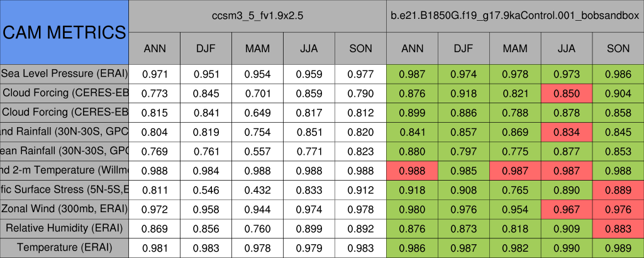Click the Zonal Wind (300mb, ERAI) row label
The width and height of the screenshot is (644, 258).
64,208
